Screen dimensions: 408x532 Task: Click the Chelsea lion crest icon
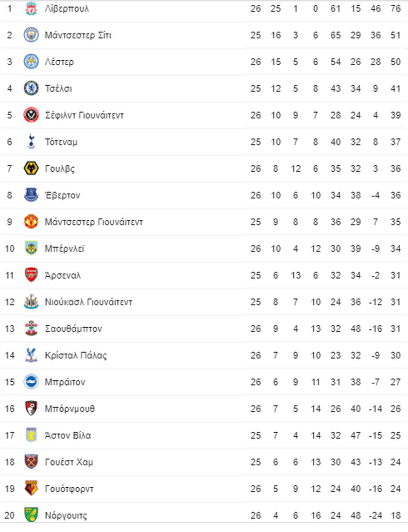(31, 89)
